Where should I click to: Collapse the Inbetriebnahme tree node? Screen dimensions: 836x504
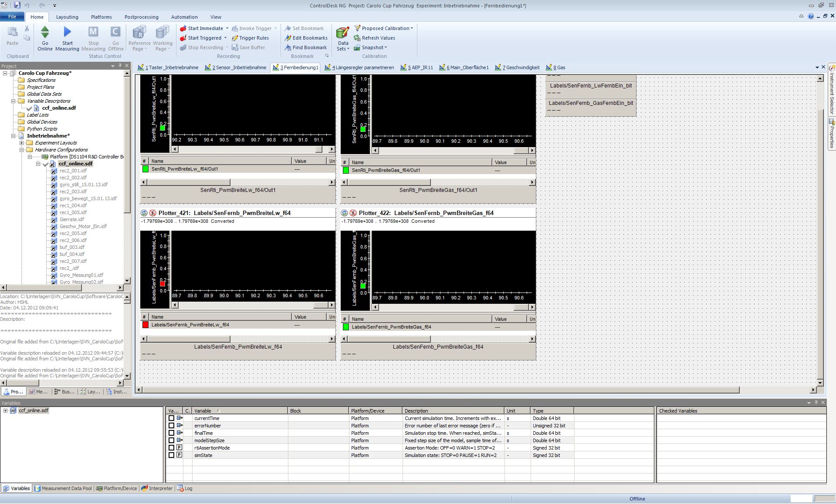click(14, 136)
